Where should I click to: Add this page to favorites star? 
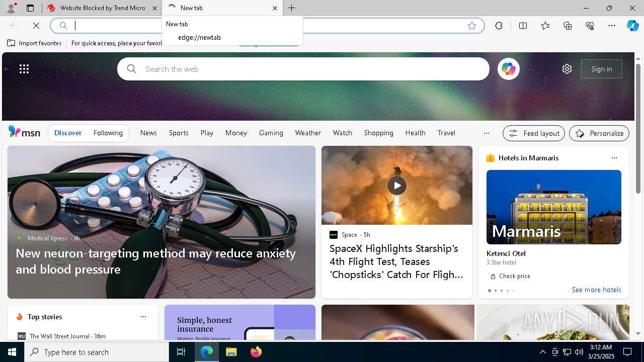click(x=471, y=26)
